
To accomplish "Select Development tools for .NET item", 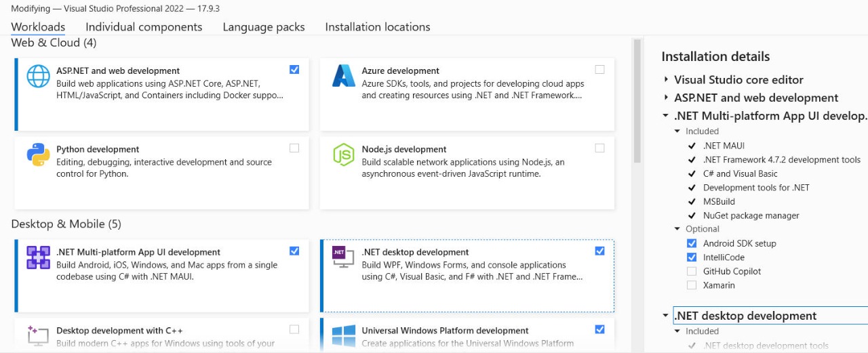I will (x=756, y=188).
